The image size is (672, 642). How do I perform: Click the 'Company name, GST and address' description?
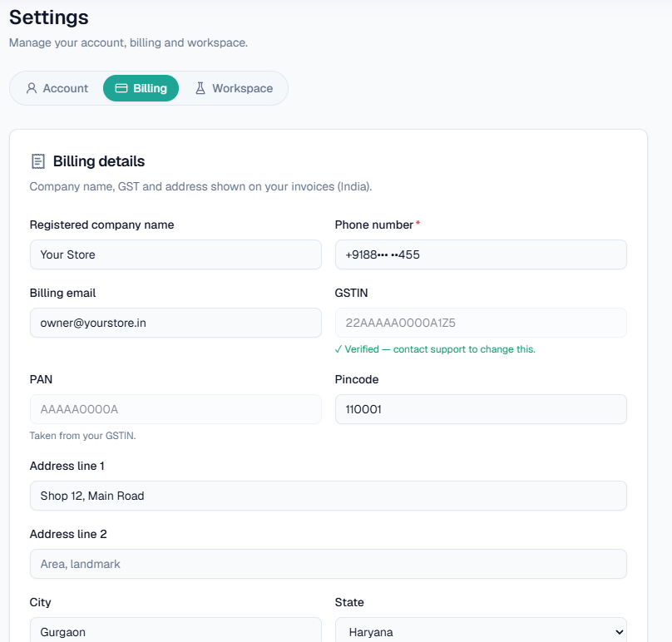coord(200,187)
